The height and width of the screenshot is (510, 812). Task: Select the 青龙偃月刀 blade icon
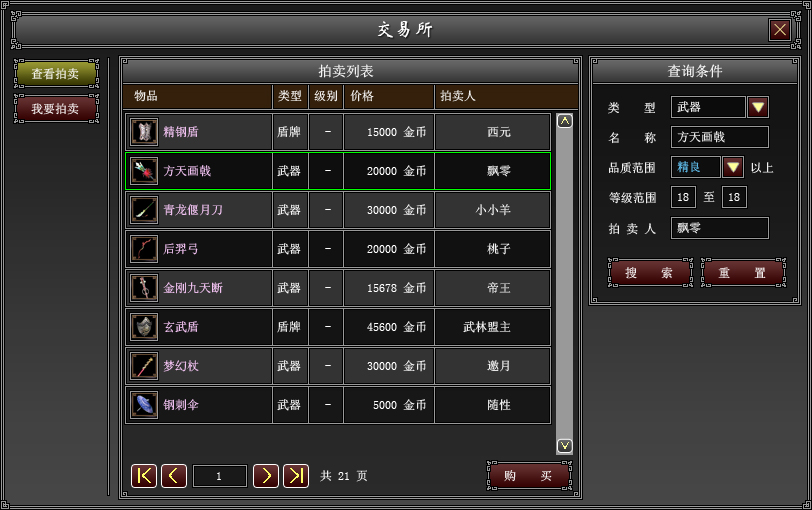(x=144, y=210)
